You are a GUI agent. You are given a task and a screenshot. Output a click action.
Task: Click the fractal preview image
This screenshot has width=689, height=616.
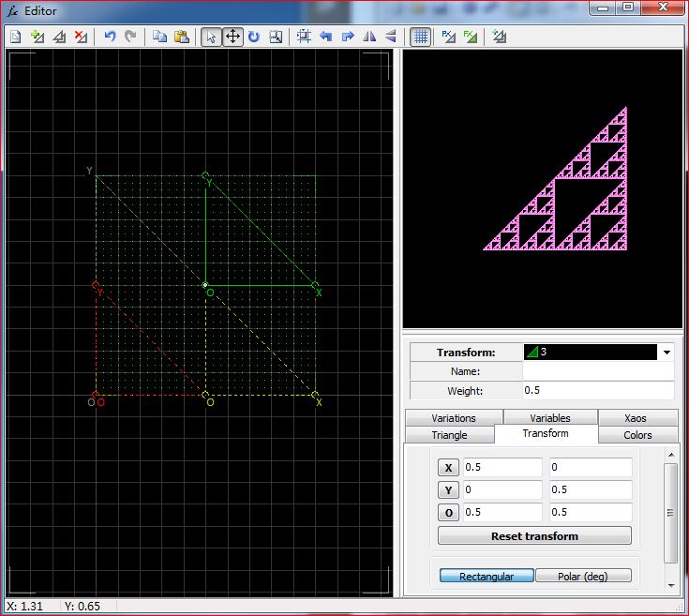click(544, 188)
